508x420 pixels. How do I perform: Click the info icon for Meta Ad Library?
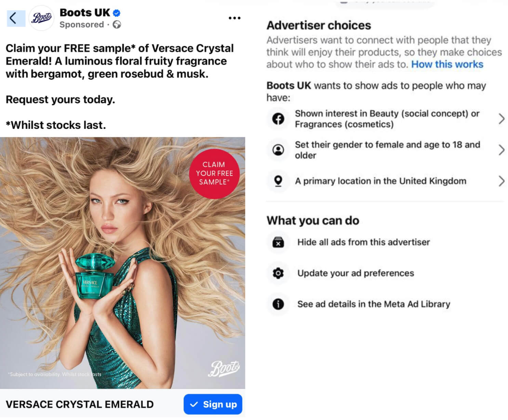pyautogui.click(x=278, y=304)
